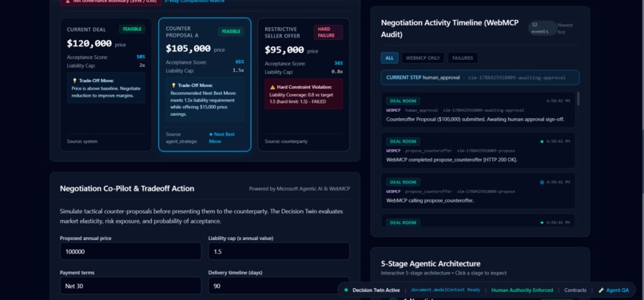
Task: Click the $105,000 price value
Action: pyautogui.click(x=188, y=49)
